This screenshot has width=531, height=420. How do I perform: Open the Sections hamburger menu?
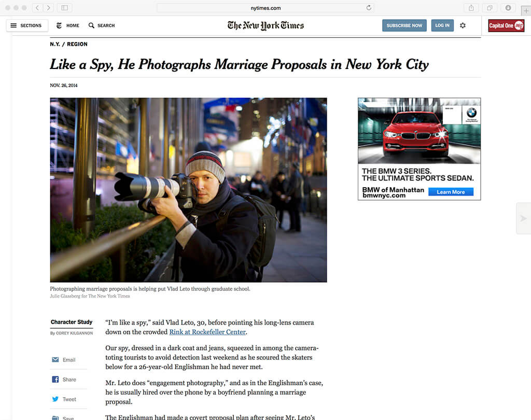(x=27, y=25)
